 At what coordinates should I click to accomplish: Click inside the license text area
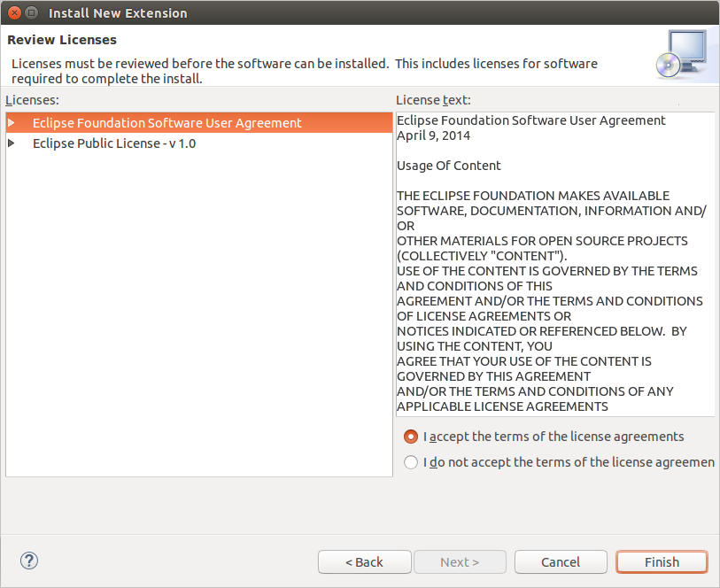pos(555,265)
